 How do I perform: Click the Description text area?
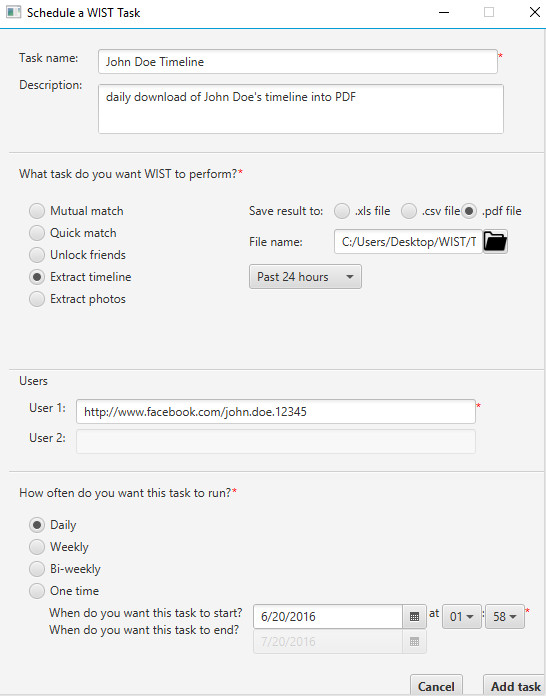pyautogui.click(x=301, y=109)
